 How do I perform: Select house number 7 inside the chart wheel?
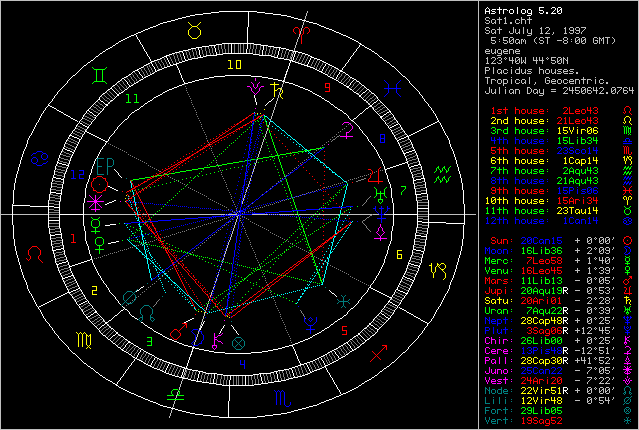point(403,190)
